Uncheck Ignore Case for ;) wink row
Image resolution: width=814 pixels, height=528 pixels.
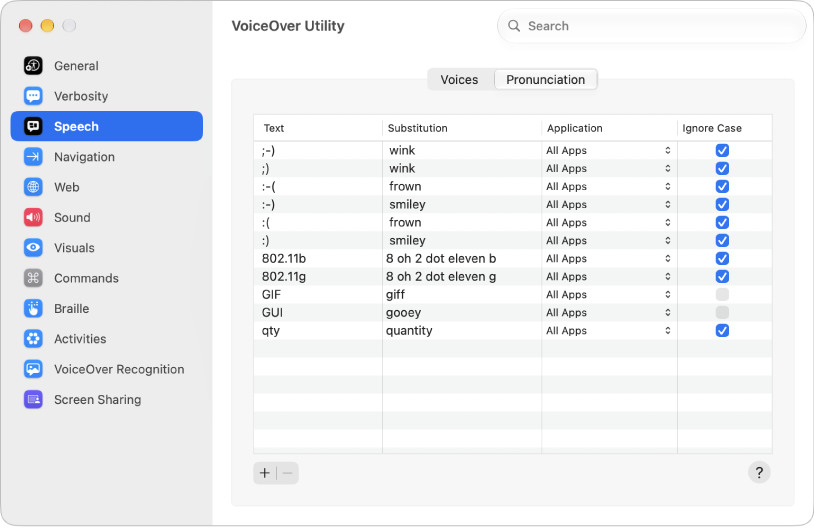722,168
